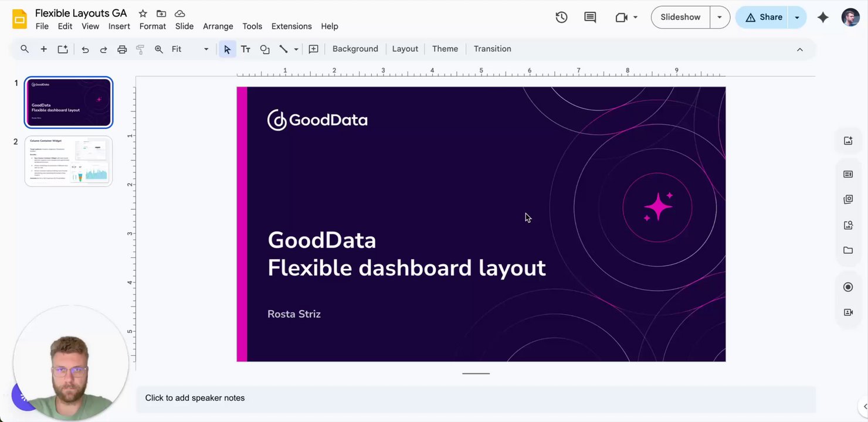Open the Help menu
Image resolution: width=868 pixels, height=422 pixels.
(330, 26)
